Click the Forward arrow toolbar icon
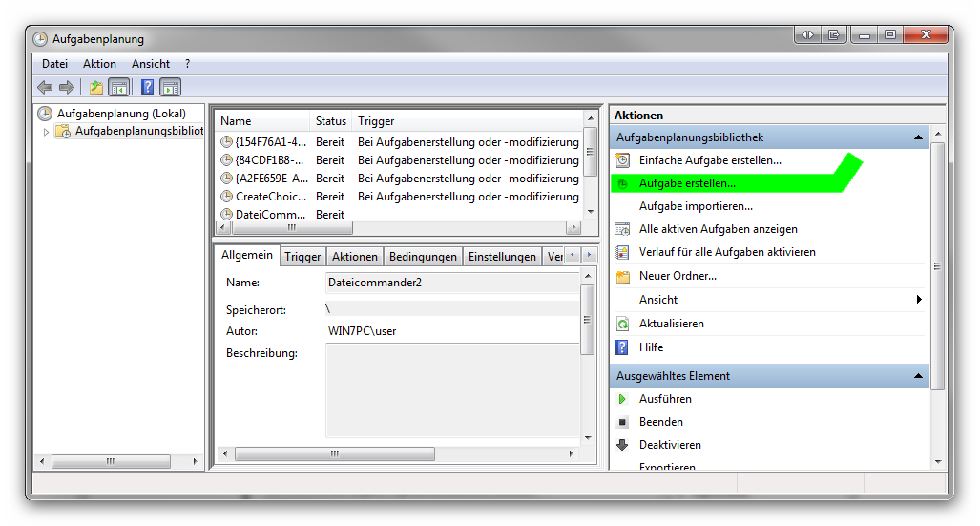This screenshot has width=980, height=526. tap(67, 88)
